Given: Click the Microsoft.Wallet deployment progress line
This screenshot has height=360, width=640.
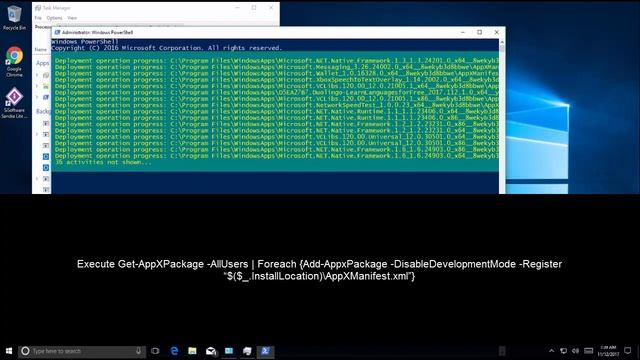Looking at the screenshot, I should coord(277,73).
